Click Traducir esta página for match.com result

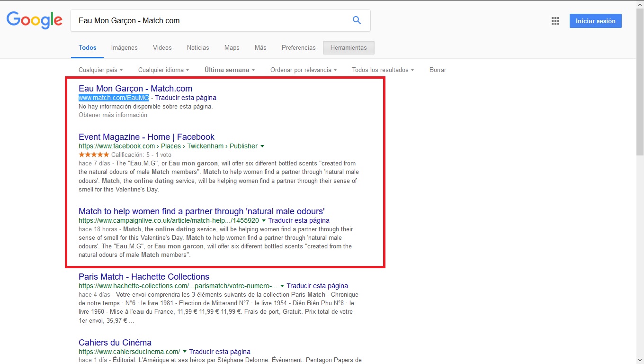click(186, 98)
